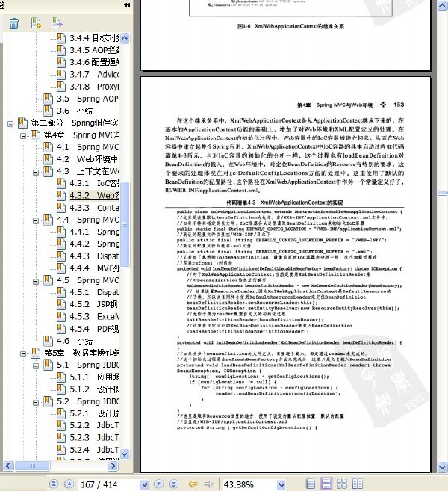This screenshot has height=491, width=448.
Task: Collapse the 第4章 Spring MVC node
Action: coord(23,136)
